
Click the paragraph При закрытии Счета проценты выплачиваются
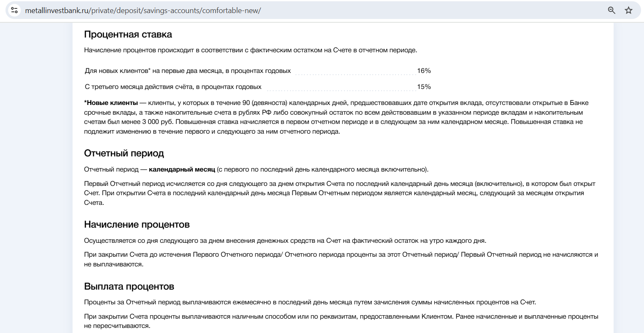341,321
